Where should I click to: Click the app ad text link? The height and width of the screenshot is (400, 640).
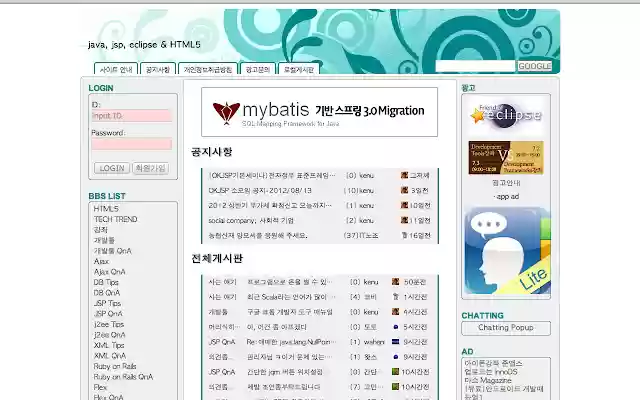508,197
